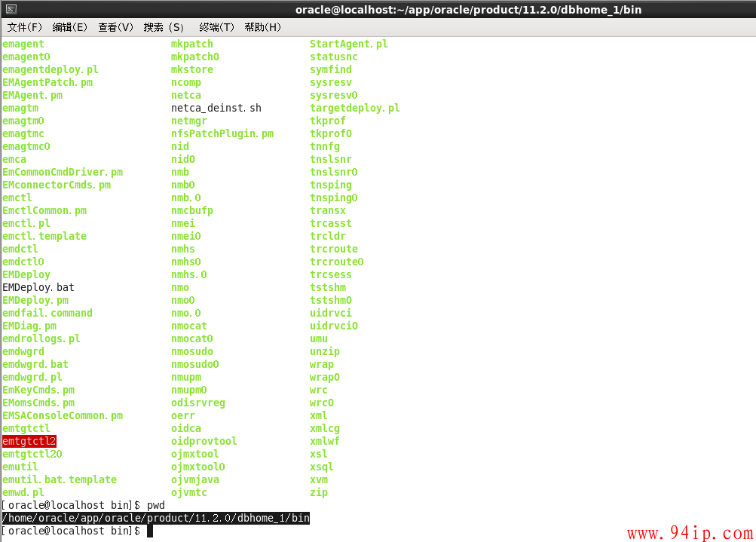Click the terminal window icon in title bar
Screen dimensions: 756x542
(11, 9)
